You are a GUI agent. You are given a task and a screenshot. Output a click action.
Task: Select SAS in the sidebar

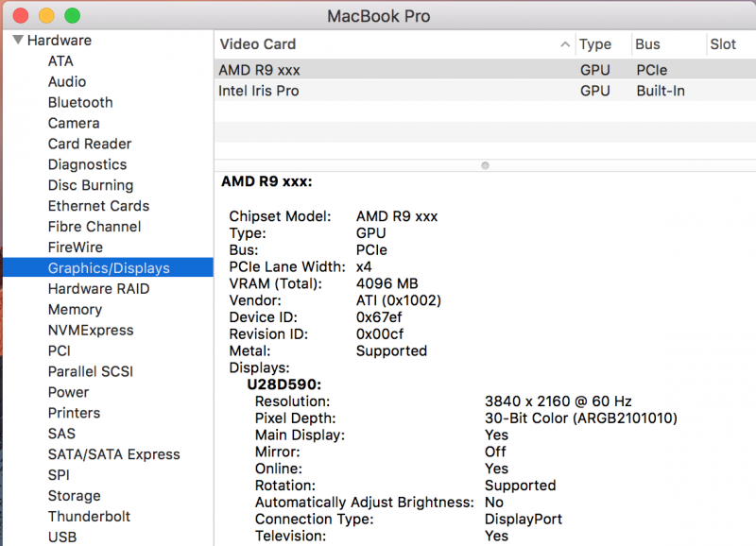[61, 435]
